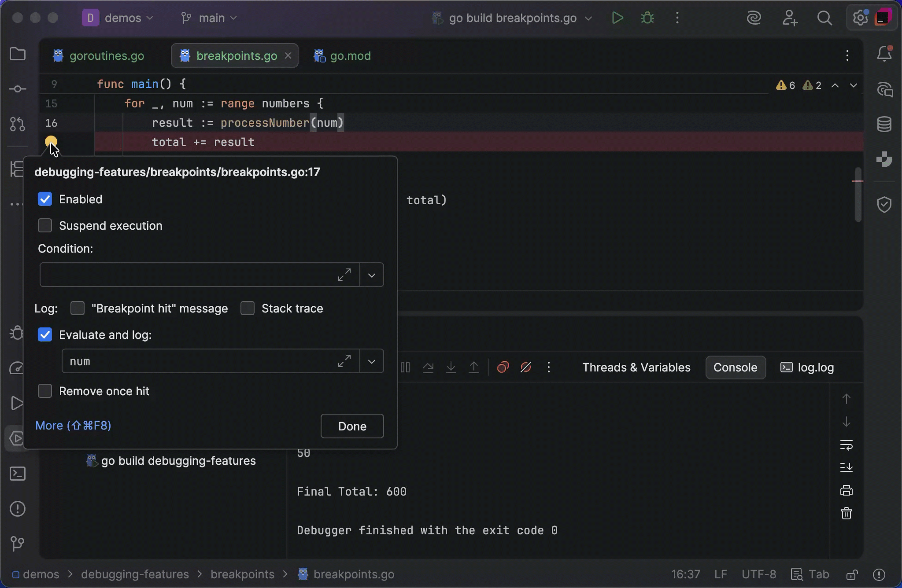The width and height of the screenshot is (902, 588).
Task: Click the Mute Breakpoints icon
Action: pos(525,367)
